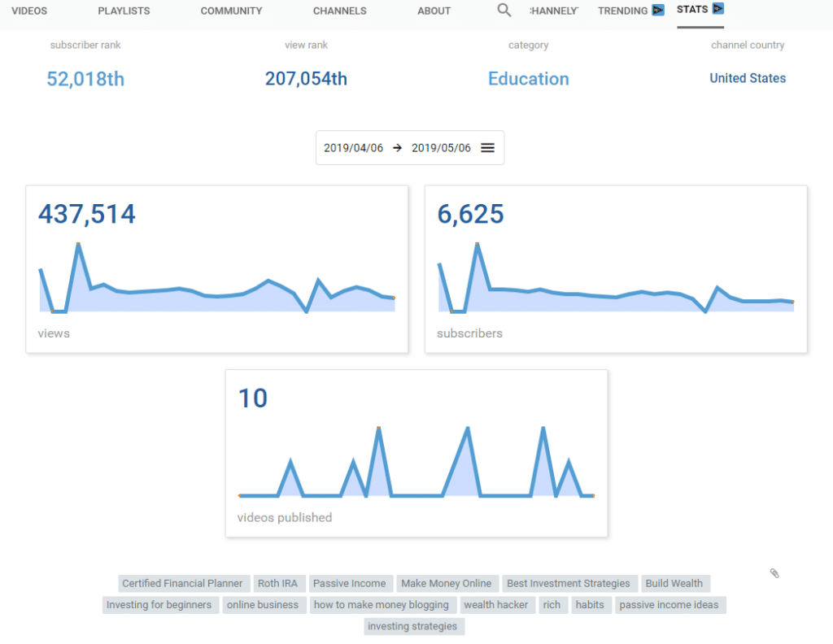The image size is (833, 644).
Task: Click the views chart's highest peak
Action: click(78, 244)
